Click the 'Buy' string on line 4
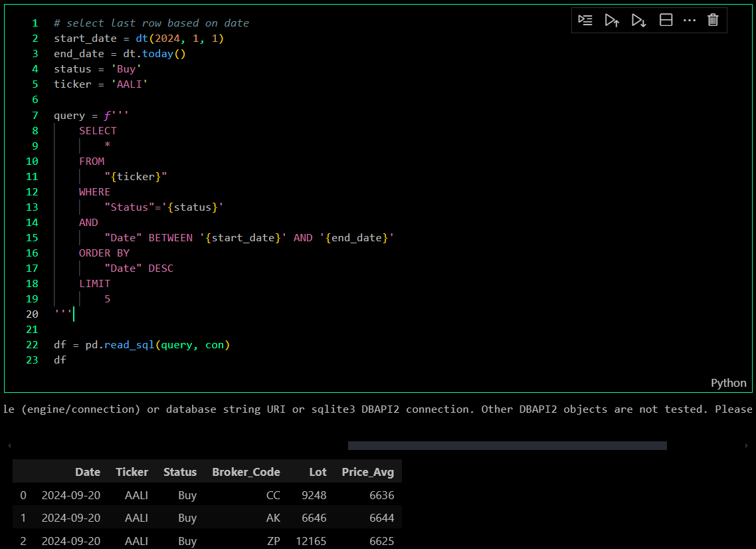 tap(126, 69)
